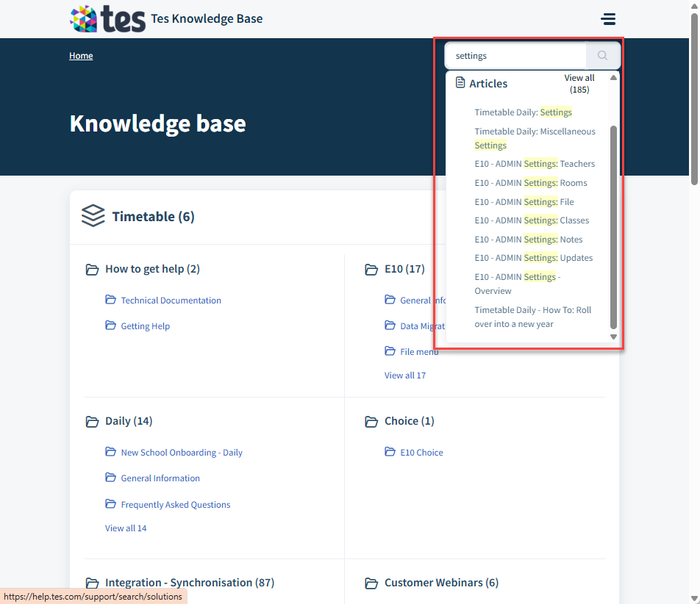700x604 pixels.
Task: Open Timetable Daily: Settings article
Action: pyautogui.click(x=523, y=112)
